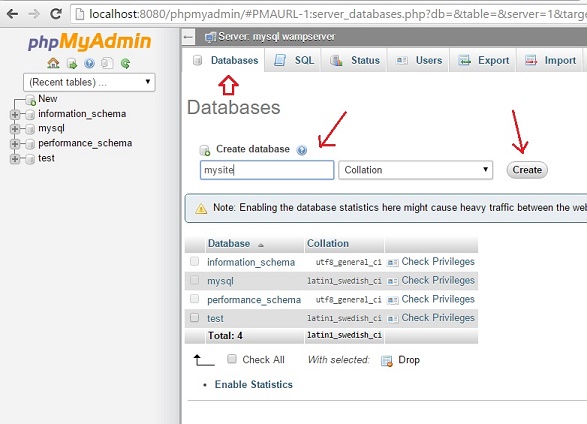The image size is (587, 424).
Task: Open the Status tab
Action: point(355,60)
